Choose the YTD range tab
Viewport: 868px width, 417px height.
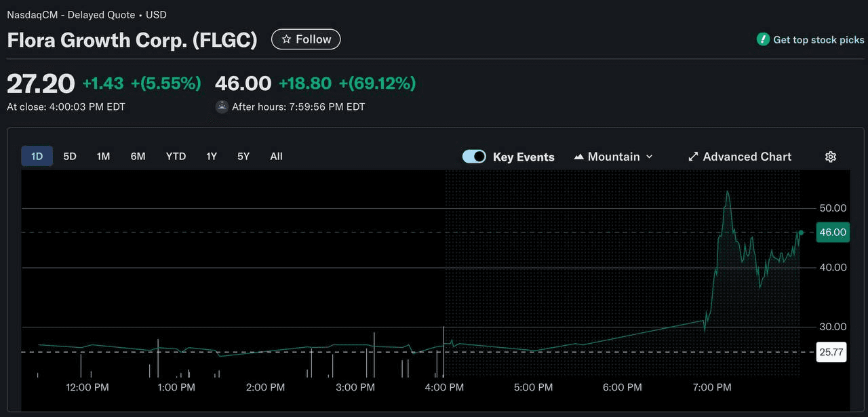pos(176,157)
